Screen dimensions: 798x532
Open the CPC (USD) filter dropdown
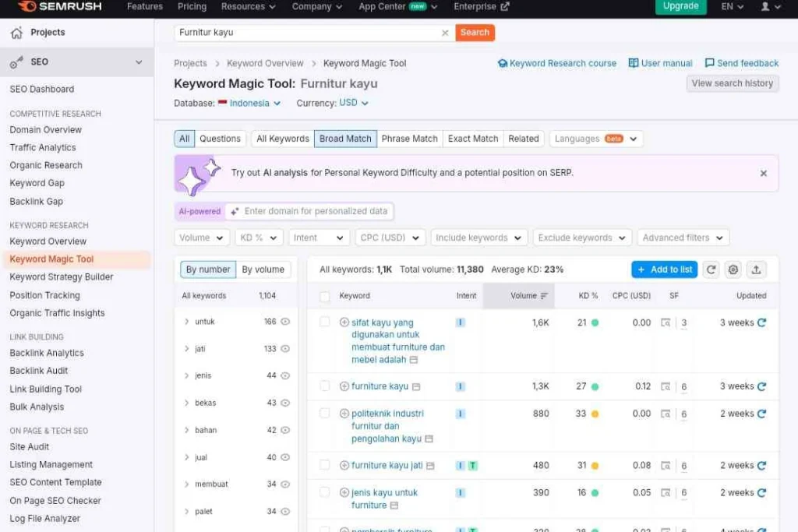[390, 238]
